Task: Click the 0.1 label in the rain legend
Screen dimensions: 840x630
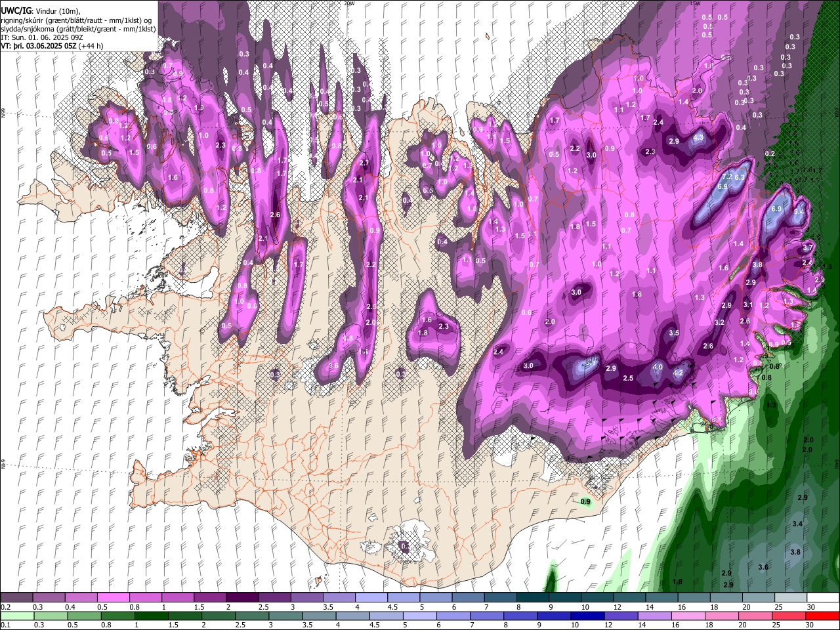Action: [x=5, y=625]
